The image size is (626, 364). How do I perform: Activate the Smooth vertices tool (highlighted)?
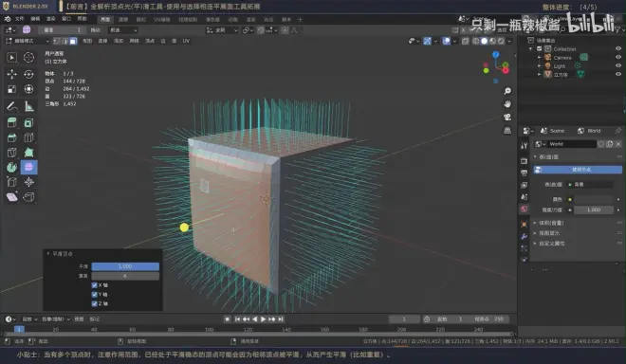28,167
